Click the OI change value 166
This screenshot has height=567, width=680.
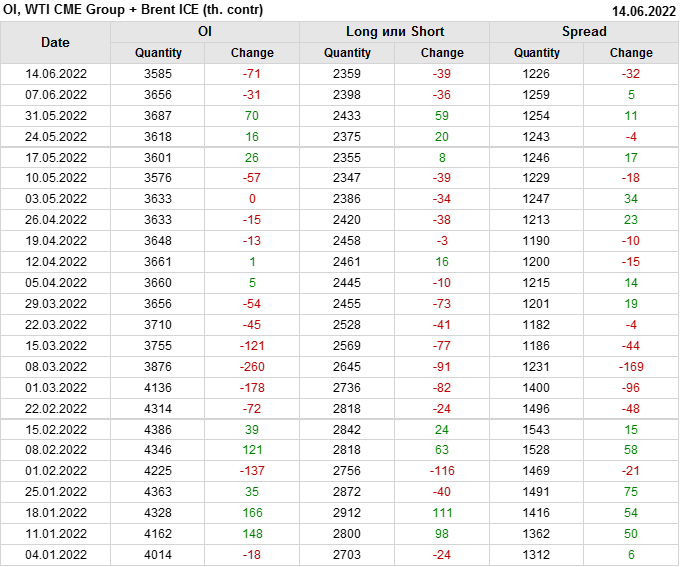point(252,513)
